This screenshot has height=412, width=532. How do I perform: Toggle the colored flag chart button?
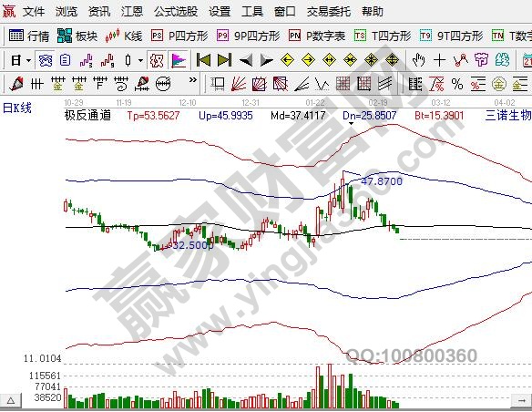(179, 60)
